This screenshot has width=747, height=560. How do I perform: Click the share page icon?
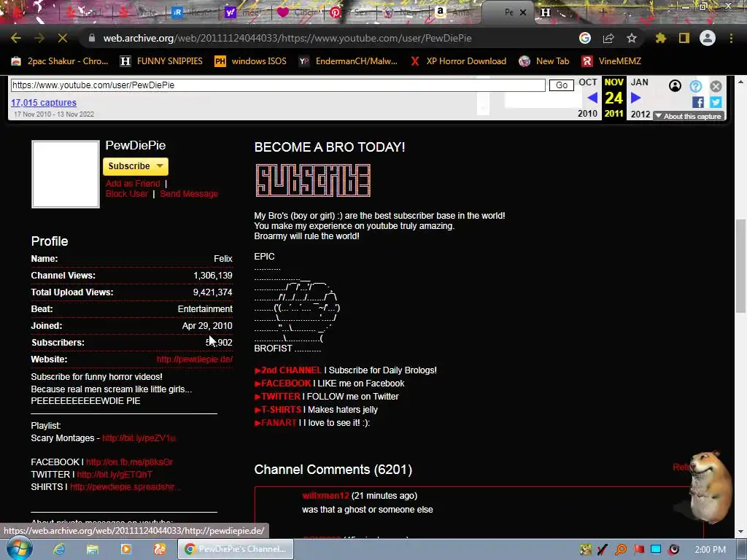pyautogui.click(x=608, y=38)
